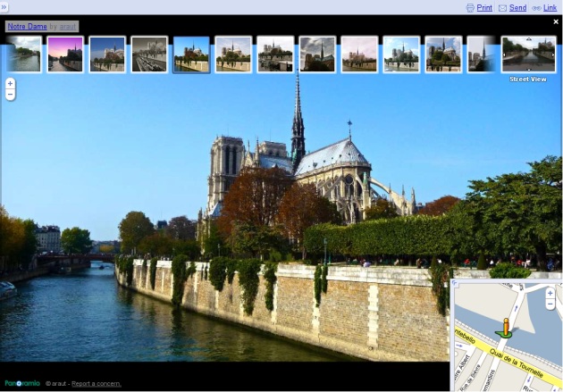This screenshot has width=563, height=392.
Task: Zoom in on the photo with plus
Action: coord(10,83)
